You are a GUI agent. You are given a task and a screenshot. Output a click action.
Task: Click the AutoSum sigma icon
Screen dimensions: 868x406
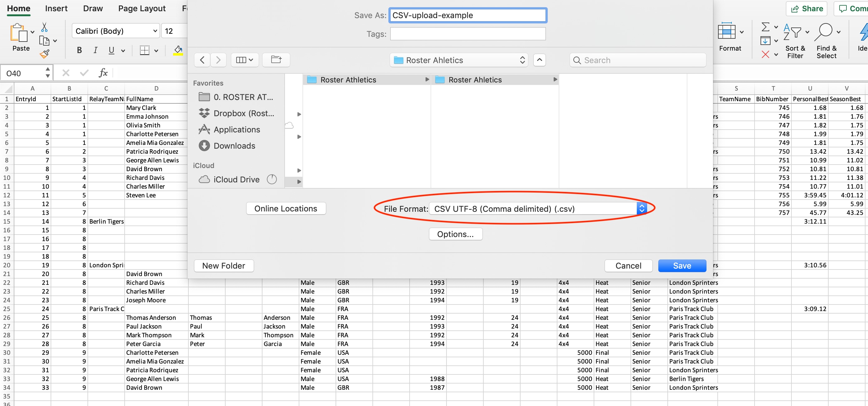tap(765, 27)
